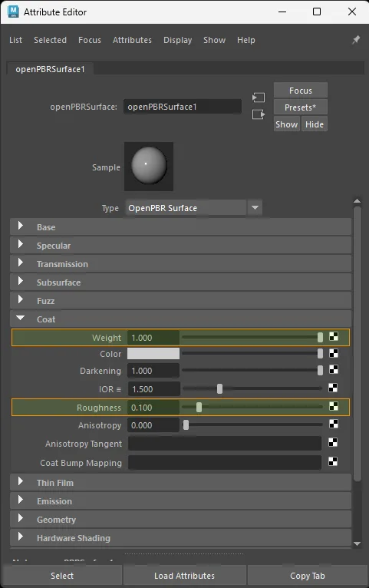
Task: Open texture map button for Anisotropy Tangent
Action: coord(333,443)
